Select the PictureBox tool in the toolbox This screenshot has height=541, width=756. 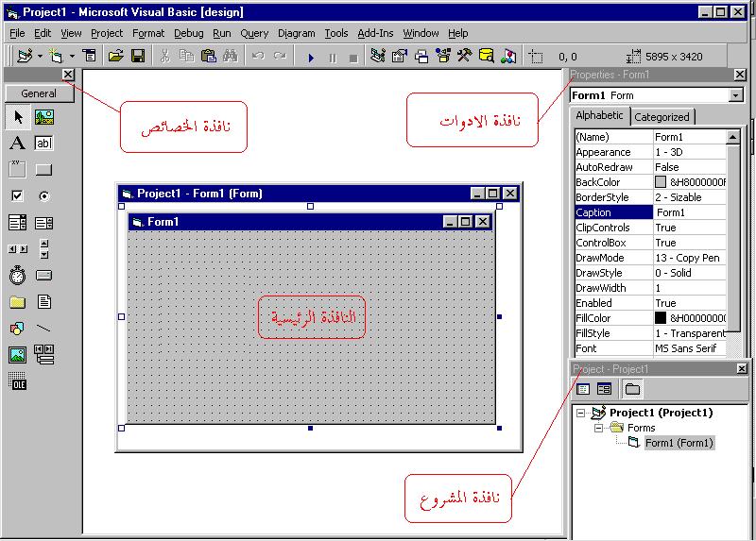click(x=43, y=117)
